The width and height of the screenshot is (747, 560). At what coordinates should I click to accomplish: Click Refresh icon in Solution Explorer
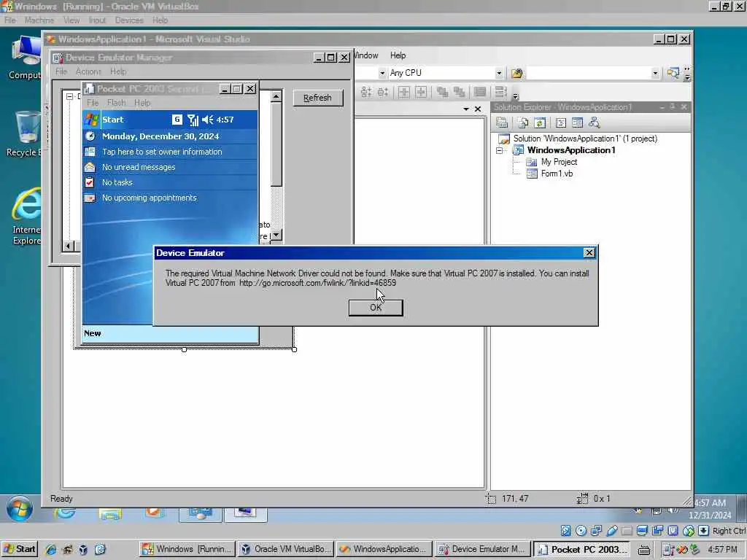(540, 122)
